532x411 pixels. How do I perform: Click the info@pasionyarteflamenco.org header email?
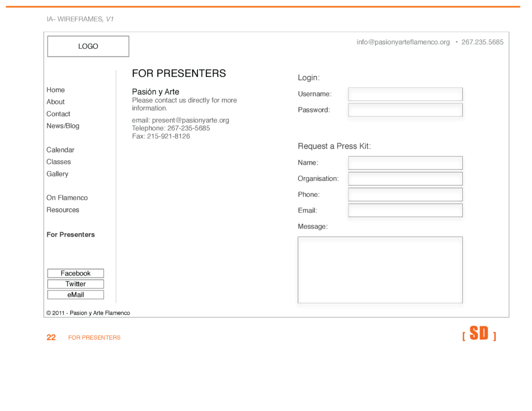click(x=403, y=42)
